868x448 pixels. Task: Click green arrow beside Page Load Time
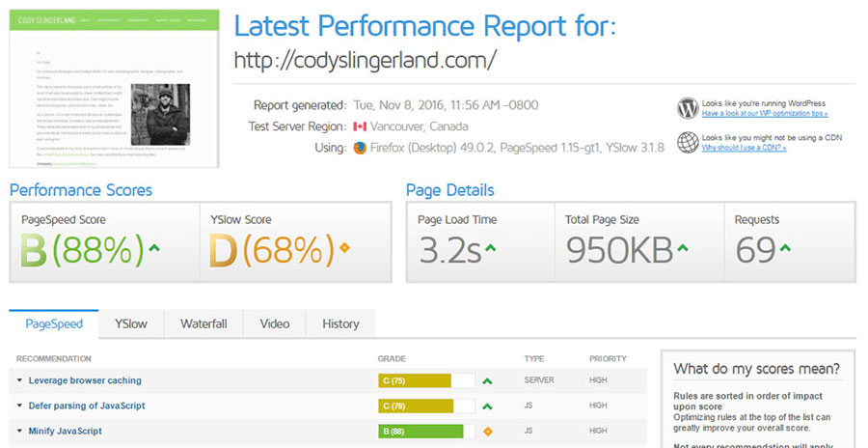[490, 248]
